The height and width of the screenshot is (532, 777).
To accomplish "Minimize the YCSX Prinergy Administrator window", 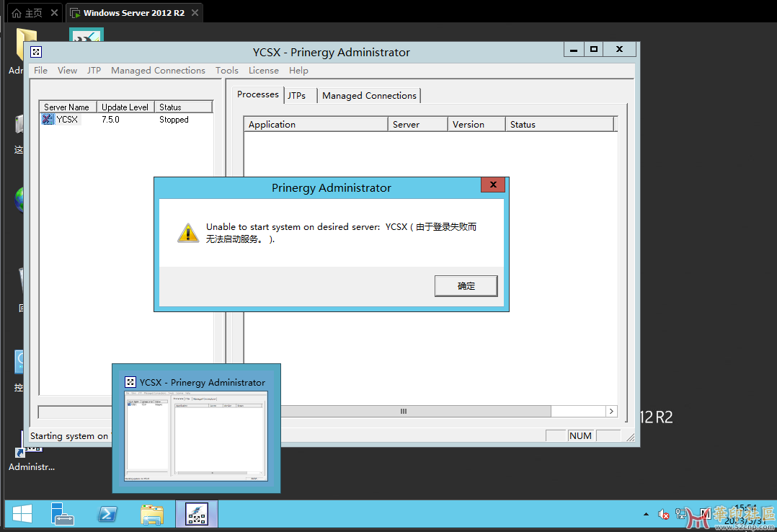I will click(574, 49).
